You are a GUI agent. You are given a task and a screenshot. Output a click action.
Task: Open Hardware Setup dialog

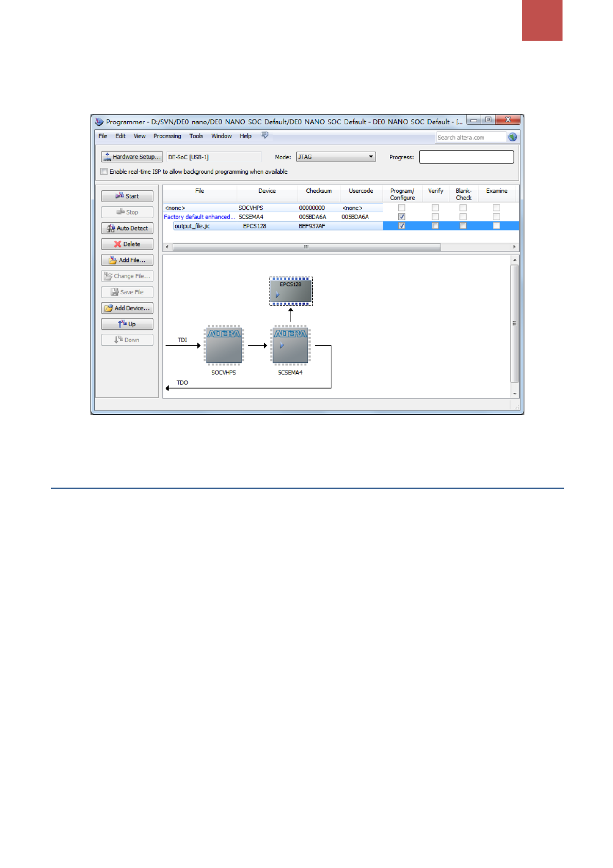[132, 157]
